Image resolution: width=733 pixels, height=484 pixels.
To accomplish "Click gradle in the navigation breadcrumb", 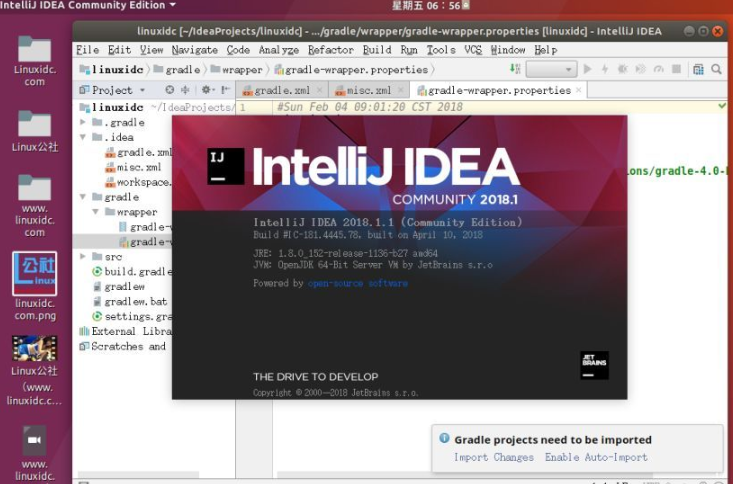I will (178, 69).
